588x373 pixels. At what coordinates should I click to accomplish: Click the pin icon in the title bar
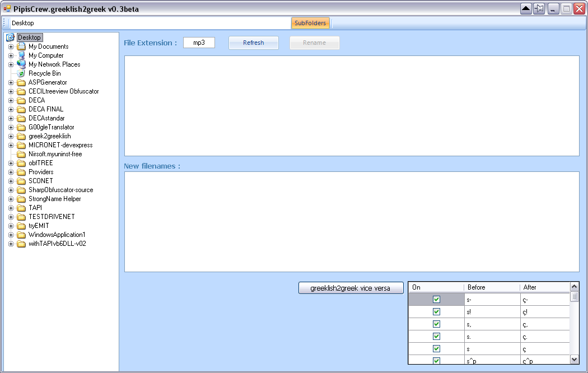[539, 8]
